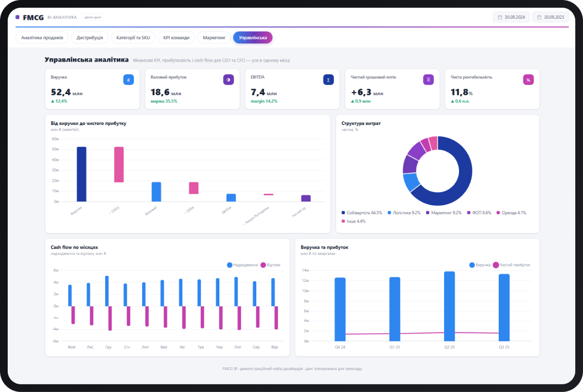This screenshot has height=392, width=583.
Task: Click the FMCG logo dot icon
Action: click(x=18, y=17)
